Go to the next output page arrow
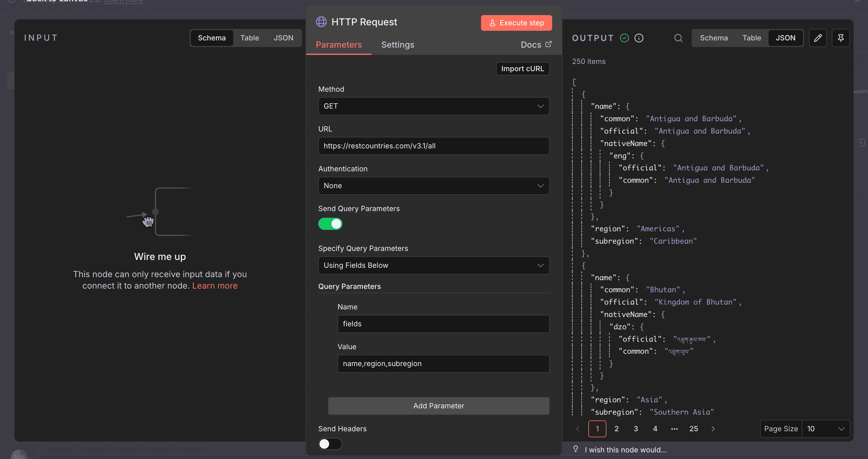Image resolution: width=868 pixels, height=459 pixels. 713,429
